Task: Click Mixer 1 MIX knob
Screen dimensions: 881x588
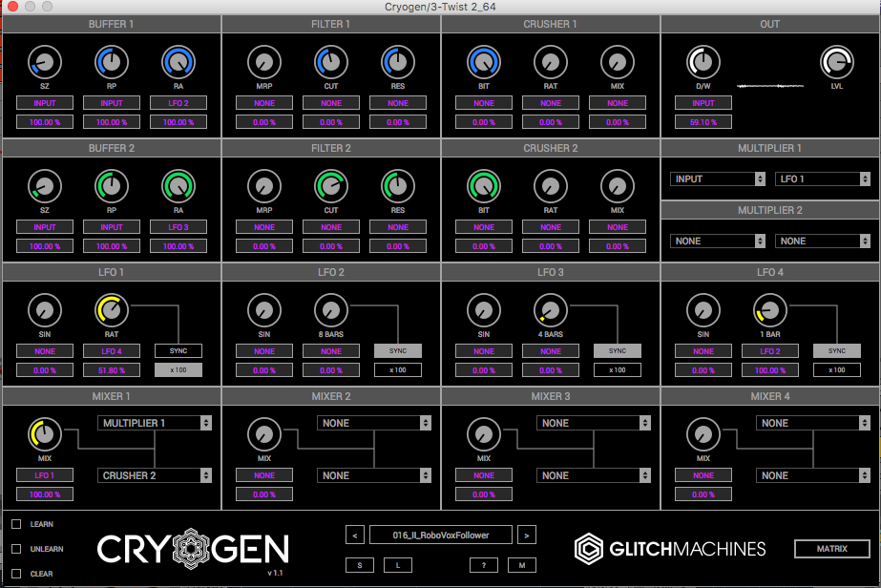Action: tap(45, 434)
